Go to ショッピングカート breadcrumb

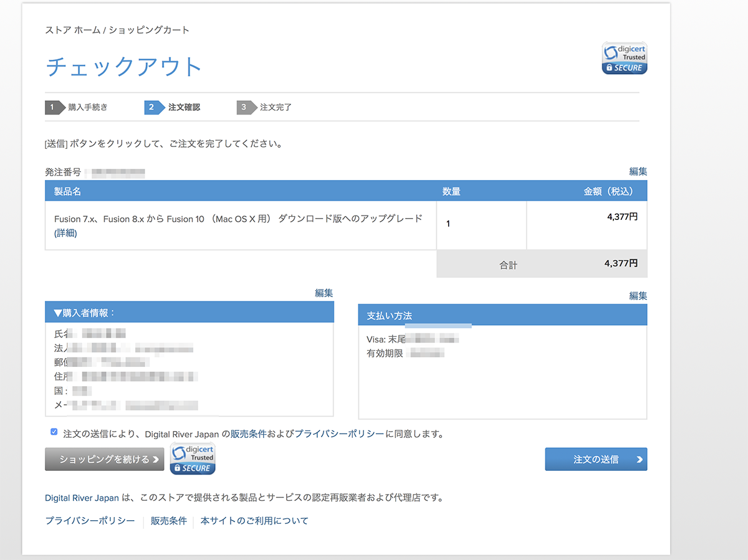149,30
